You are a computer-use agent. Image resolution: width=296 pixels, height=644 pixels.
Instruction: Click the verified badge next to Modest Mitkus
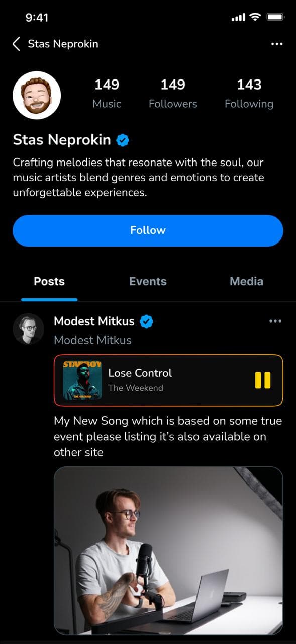pyautogui.click(x=146, y=321)
